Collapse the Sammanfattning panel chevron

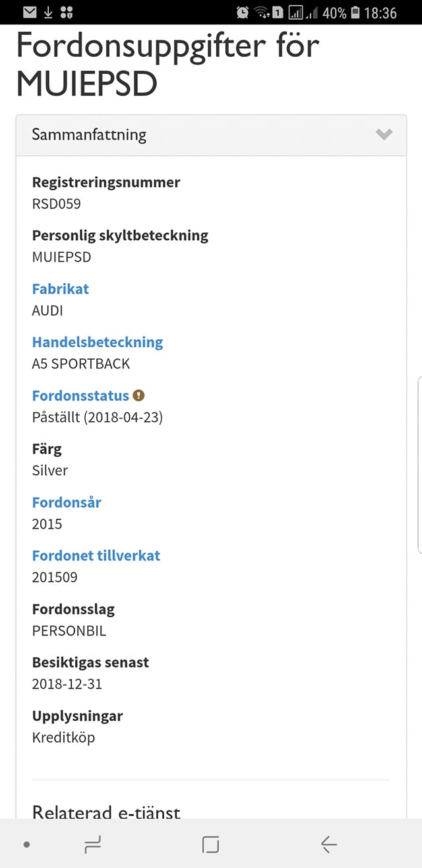point(384,135)
